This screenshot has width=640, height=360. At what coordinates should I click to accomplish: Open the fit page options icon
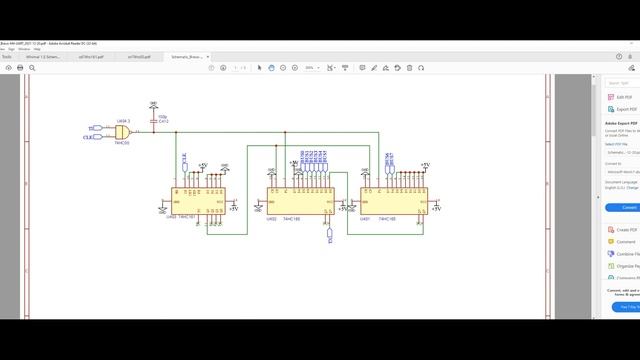point(331,68)
